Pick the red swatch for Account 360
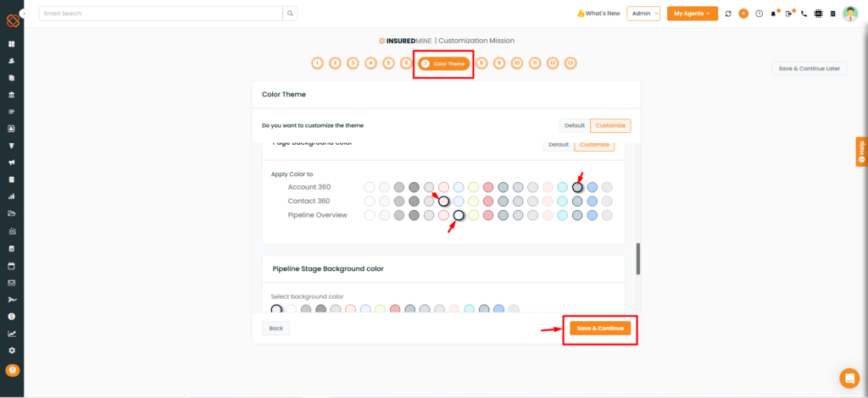868x398 pixels. 488,187
